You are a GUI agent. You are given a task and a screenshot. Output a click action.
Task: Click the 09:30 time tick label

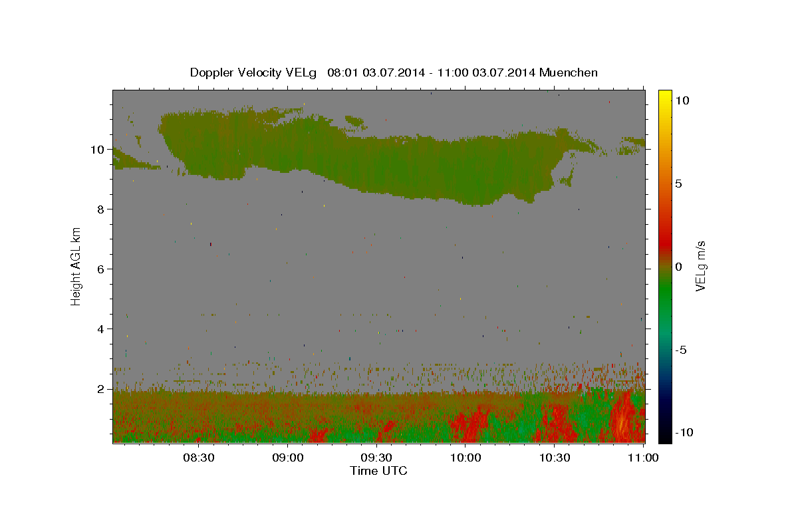[376, 458]
